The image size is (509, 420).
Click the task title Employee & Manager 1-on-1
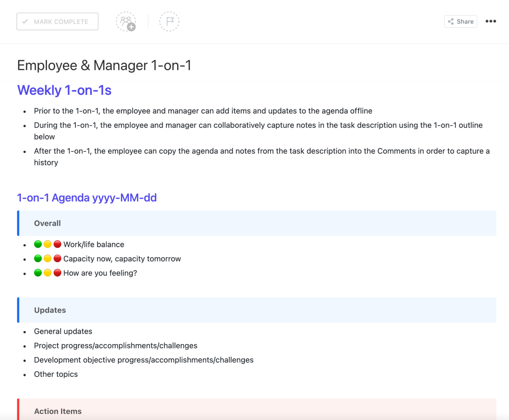pos(105,65)
